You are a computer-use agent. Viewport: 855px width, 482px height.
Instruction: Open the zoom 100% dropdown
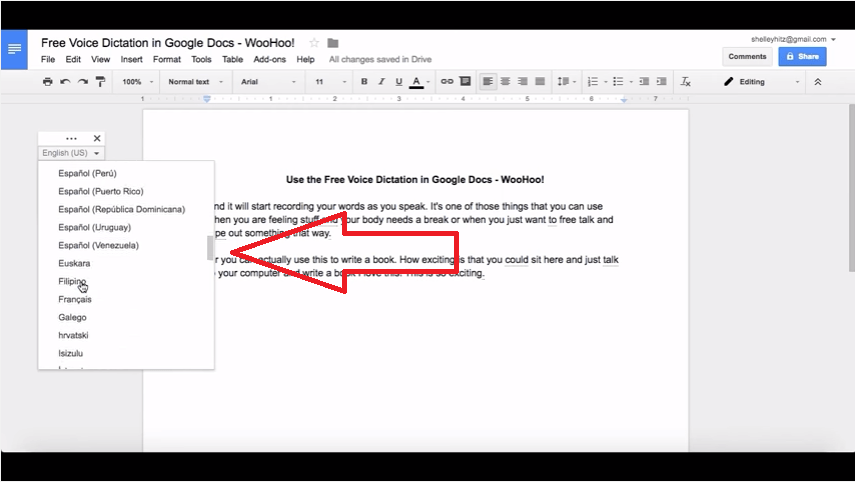point(137,82)
